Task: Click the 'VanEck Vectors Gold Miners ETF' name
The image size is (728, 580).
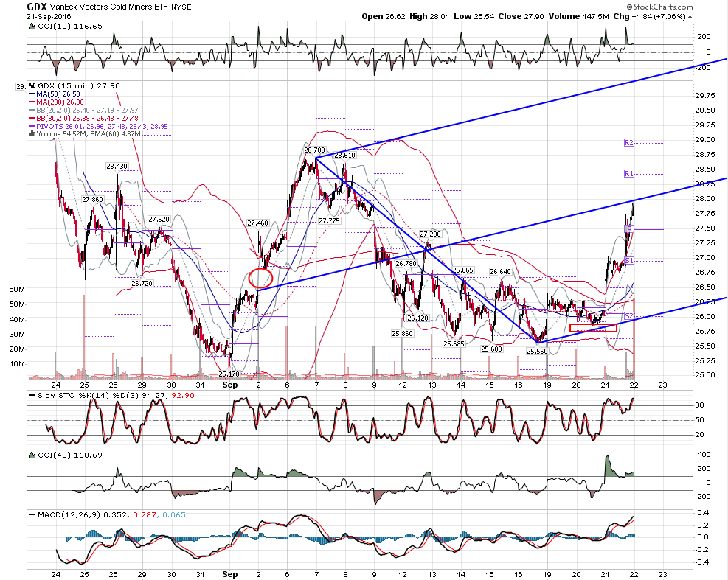Action: [108, 7]
